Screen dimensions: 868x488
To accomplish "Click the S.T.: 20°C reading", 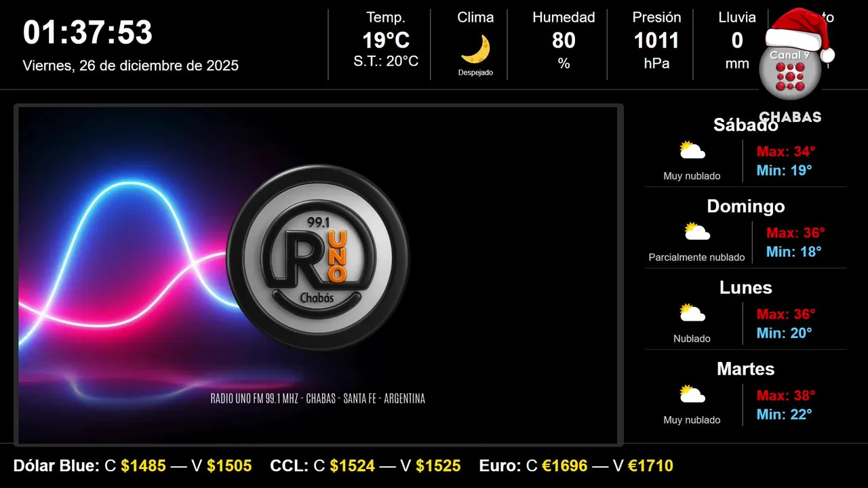I will [x=386, y=62].
